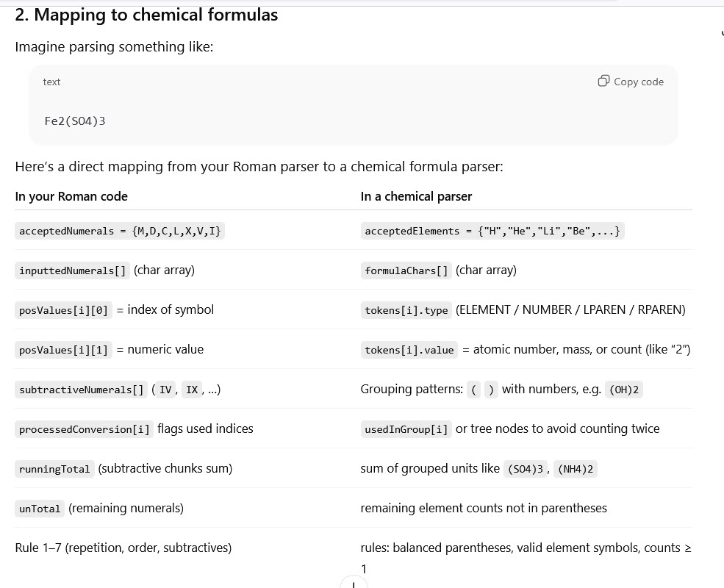Click the "Copy code" label
Screen dimensions: 724x588
pyautogui.click(x=638, y=82)
